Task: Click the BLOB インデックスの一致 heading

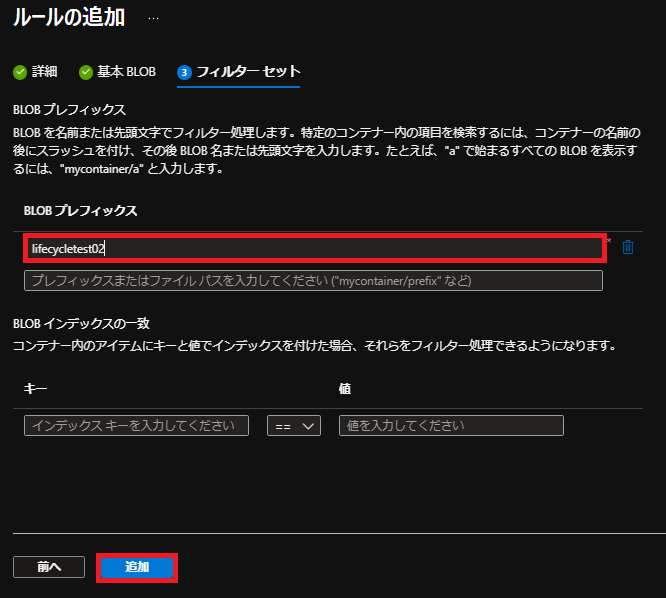Action: tap(82, 324)
